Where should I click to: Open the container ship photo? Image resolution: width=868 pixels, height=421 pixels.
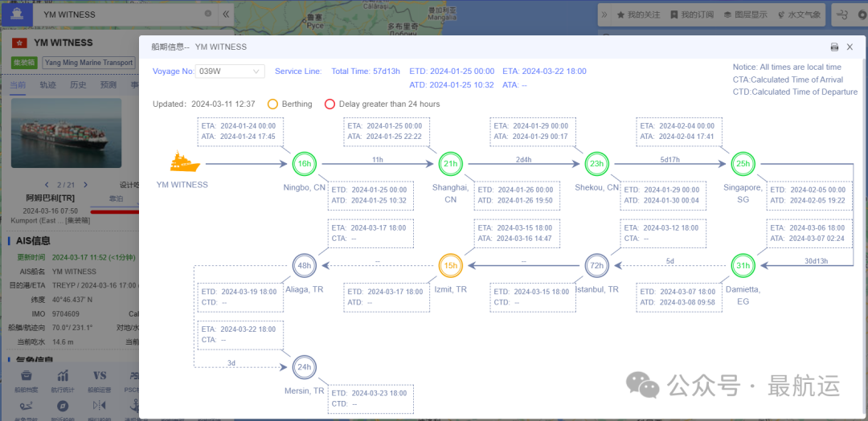tap(66, 133)
